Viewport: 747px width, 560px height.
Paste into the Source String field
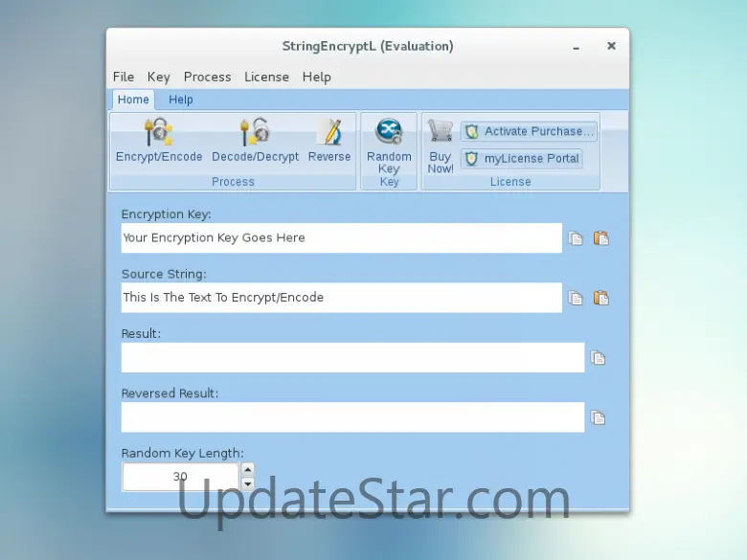[600, 298]
